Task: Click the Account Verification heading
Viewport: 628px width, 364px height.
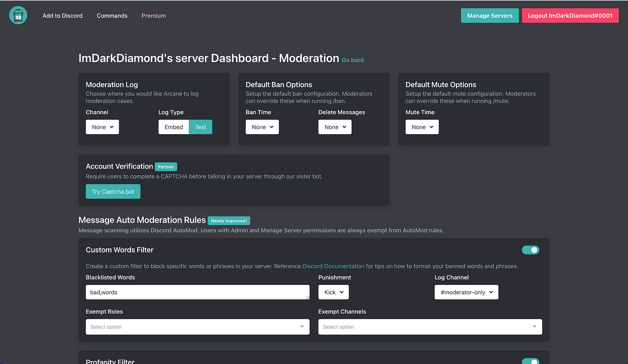Action: click(119, 166)
